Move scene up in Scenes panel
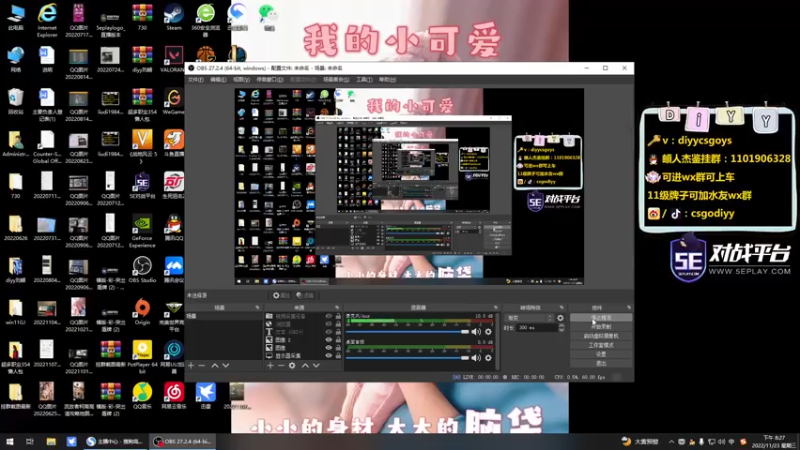 tap(215, 366)
